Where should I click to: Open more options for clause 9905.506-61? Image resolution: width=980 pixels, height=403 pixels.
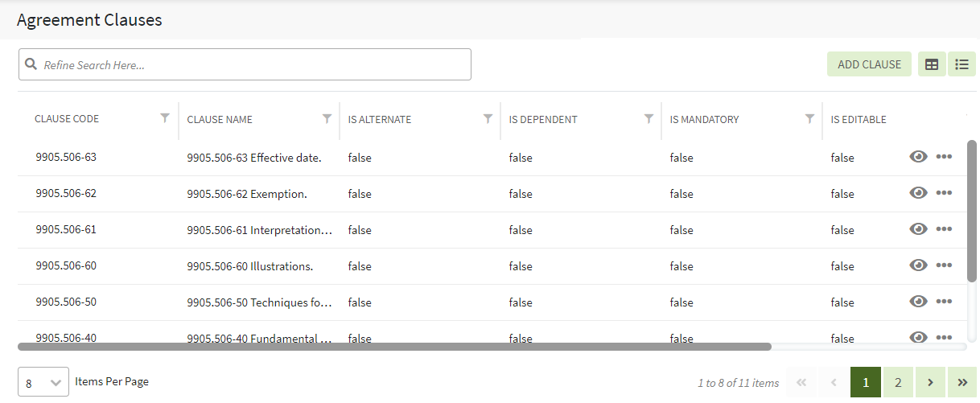(944, 229)
